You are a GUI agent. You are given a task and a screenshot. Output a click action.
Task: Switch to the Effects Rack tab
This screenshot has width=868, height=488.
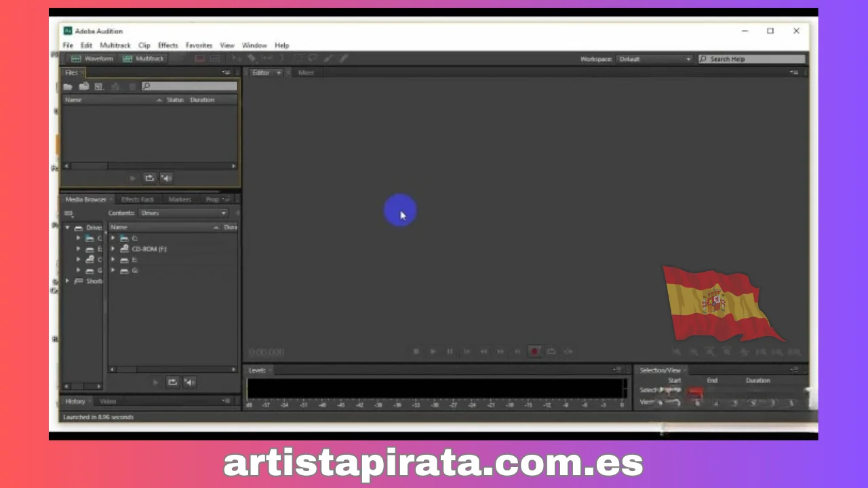[138, 199]
